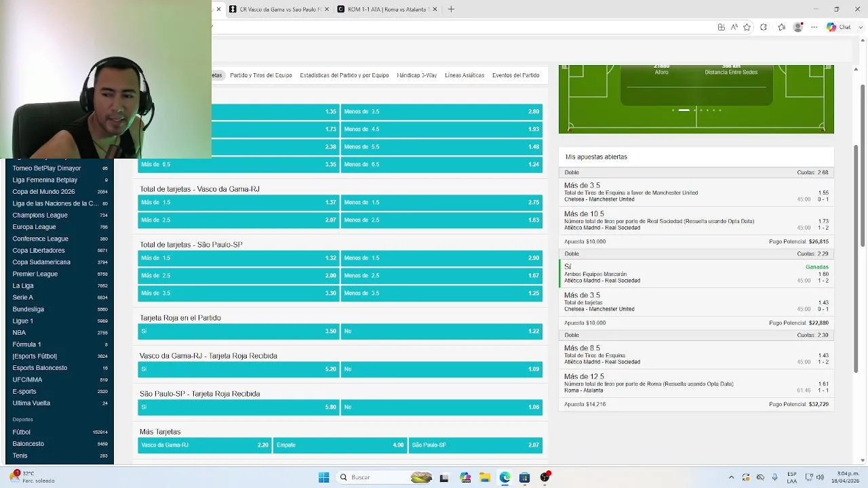This screenshot has width=868, height=488.
Task: Open Partido y Tiros del Equipo tab
Action: click(261, 75)
